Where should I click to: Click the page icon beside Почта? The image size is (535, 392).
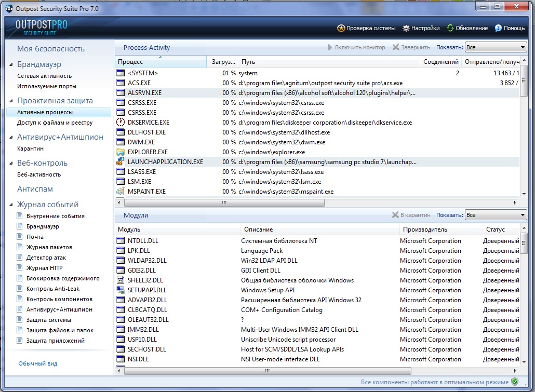point(20,236)
